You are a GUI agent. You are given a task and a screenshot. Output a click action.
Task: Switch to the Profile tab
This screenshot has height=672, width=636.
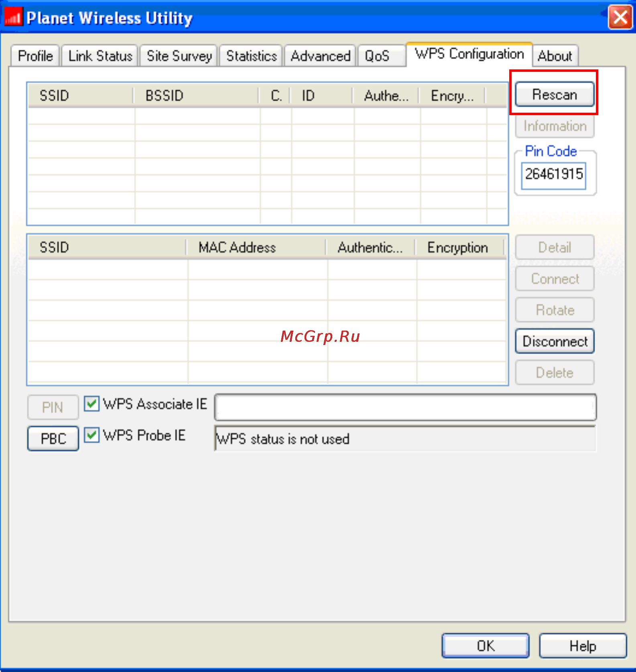[x=35, y=56]
